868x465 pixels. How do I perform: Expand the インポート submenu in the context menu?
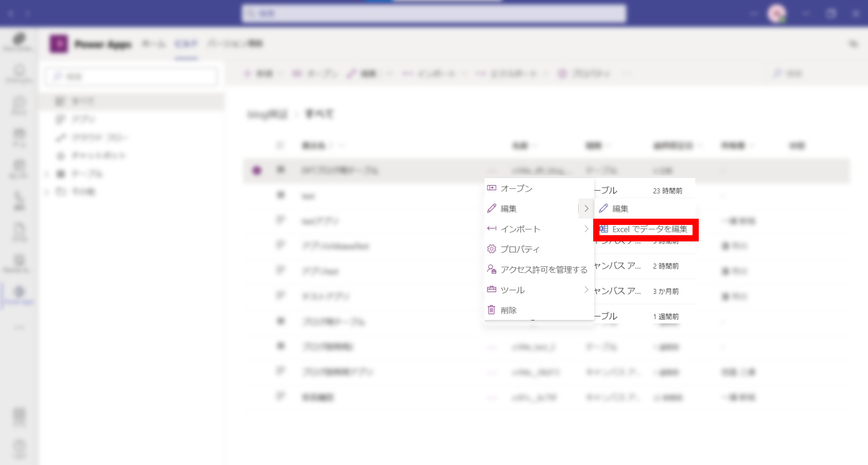[x=586, y=229]
